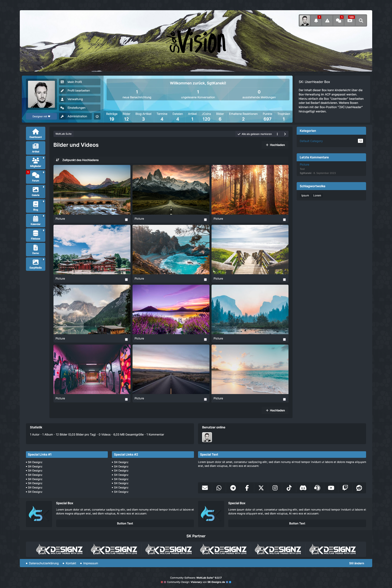This screenshot has width=392, height=588.
Task: Click the search magnifier icon
Action: (x=361, y=21)
